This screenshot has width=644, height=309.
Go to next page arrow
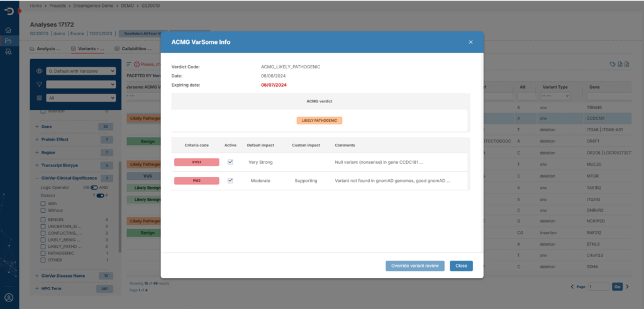(627, 286)
